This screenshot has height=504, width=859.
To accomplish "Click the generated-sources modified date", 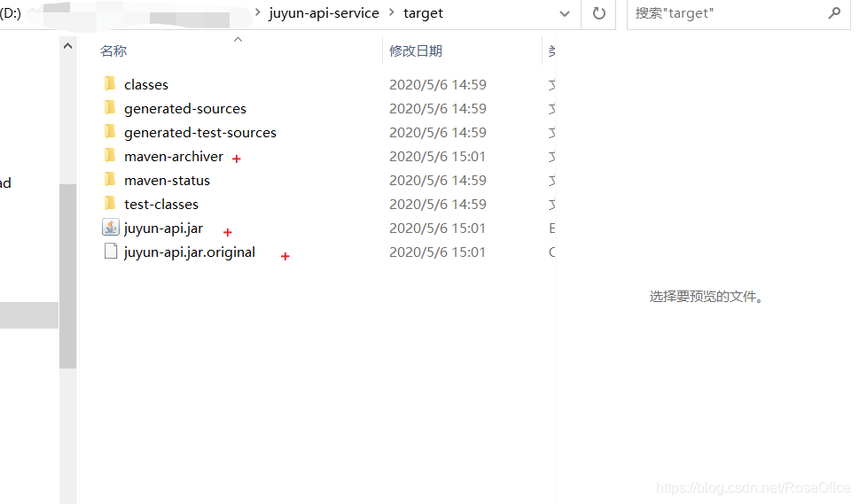I will 438,108.
